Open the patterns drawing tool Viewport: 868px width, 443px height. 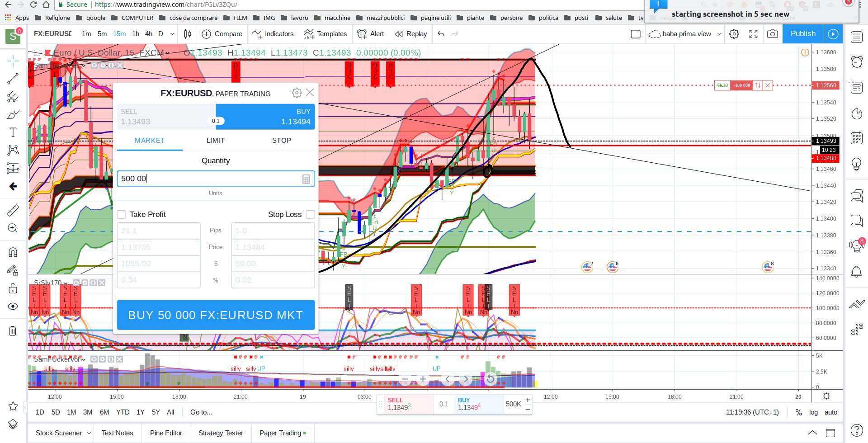[13, 150]
